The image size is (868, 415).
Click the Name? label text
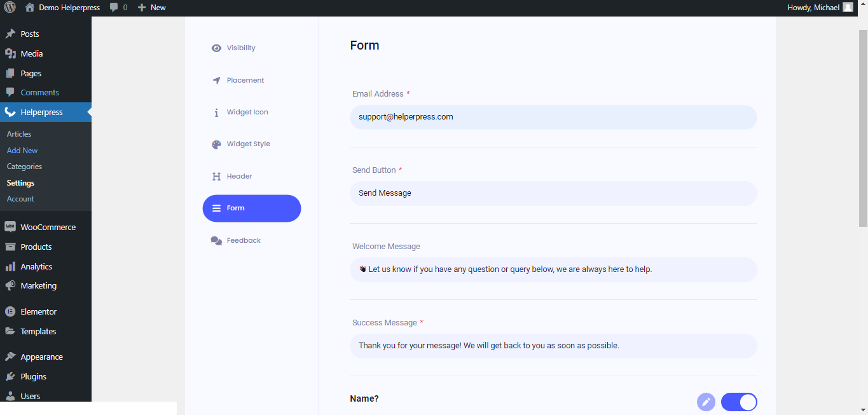[x=364, y=399]
